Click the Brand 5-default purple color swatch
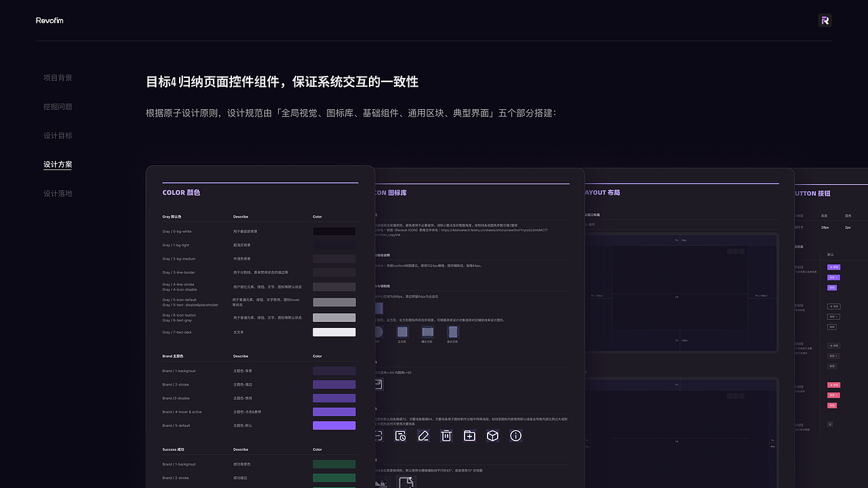The image size is (868, 488). tap(334, 425)
